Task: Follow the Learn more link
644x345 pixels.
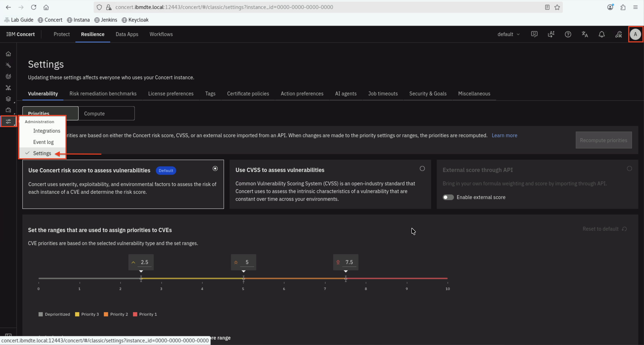Action: click(504, 135)
